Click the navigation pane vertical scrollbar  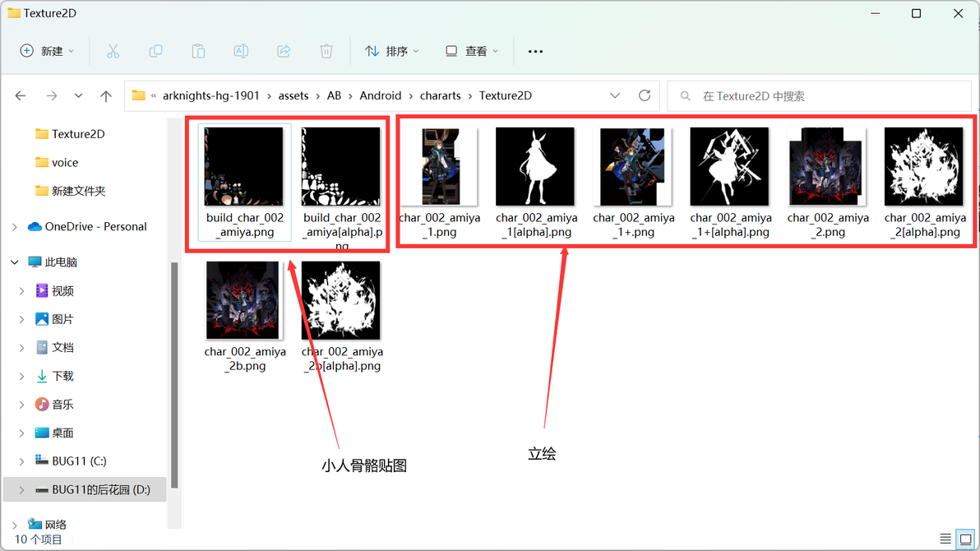[174, 375]
